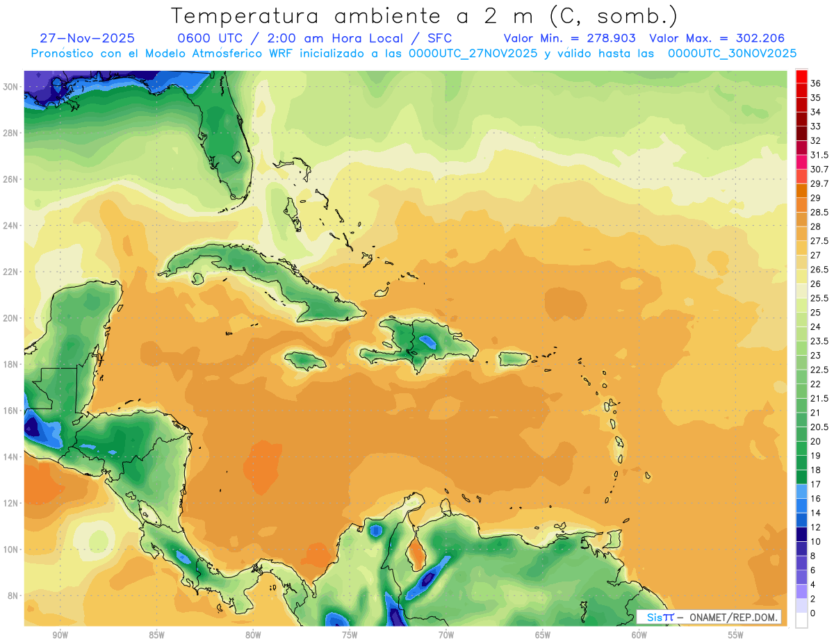Click latitude label '12N'
Viewport: 834px width, 644px height.
tap(12, 503)
